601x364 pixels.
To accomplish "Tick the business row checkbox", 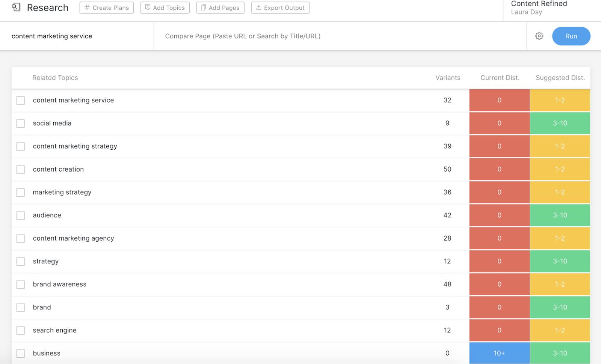I will [21, 353].
